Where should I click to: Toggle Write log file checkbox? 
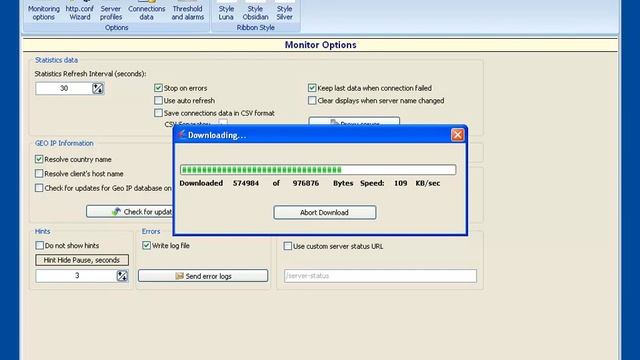[x=146, y=245]
